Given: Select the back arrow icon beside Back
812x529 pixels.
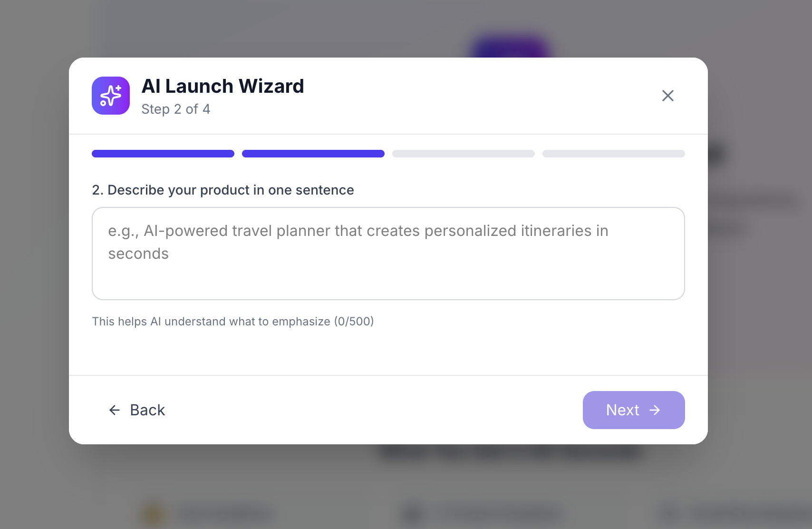Looking at the screenshot, I should point(114,410).
